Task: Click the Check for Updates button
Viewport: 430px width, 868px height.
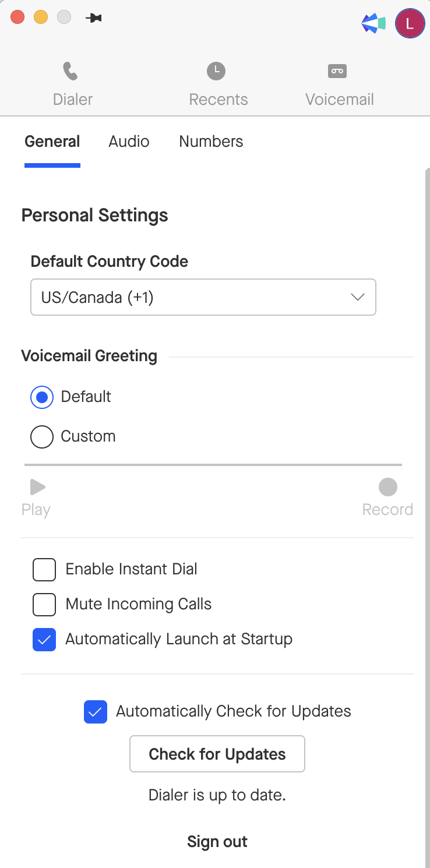Action: 217,754
